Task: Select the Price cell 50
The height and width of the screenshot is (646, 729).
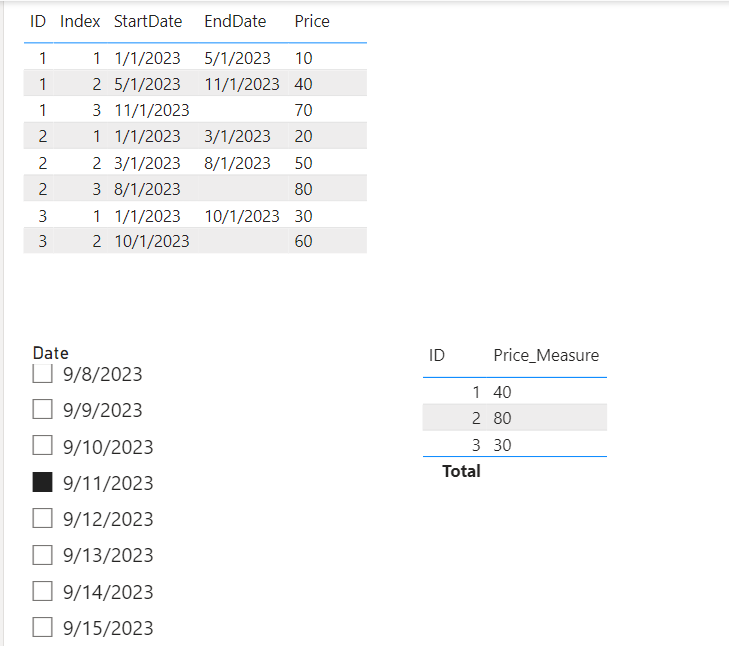Action: click(303, 163)
